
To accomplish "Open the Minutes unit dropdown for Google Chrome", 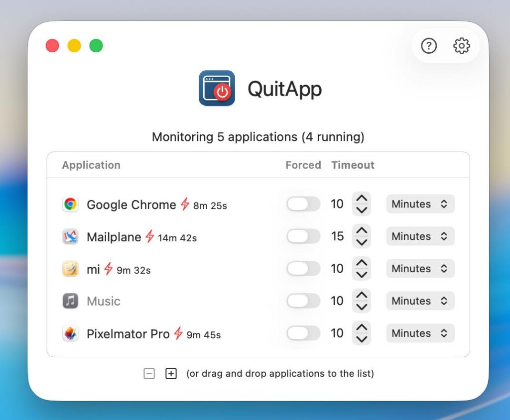I will [x=420, y=204].
